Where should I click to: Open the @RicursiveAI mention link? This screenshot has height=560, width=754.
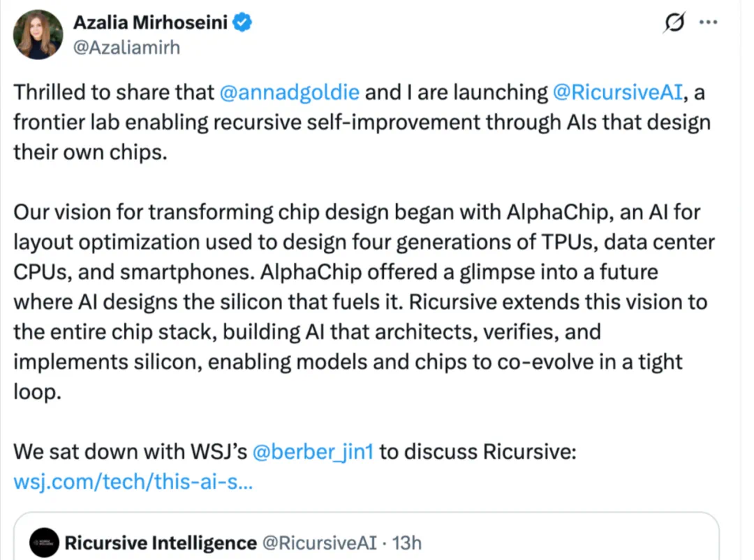click(619, 91)
